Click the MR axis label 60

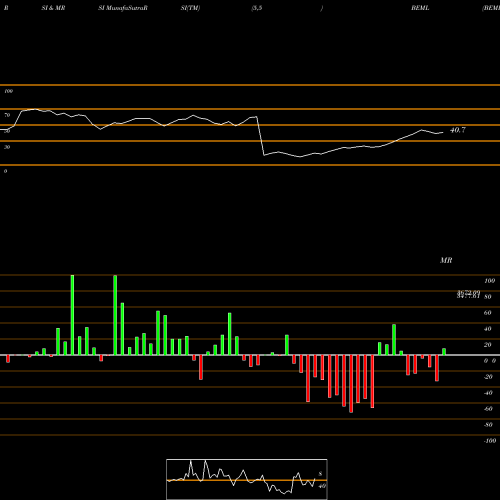pyautogui.click(x=487, y=313)
